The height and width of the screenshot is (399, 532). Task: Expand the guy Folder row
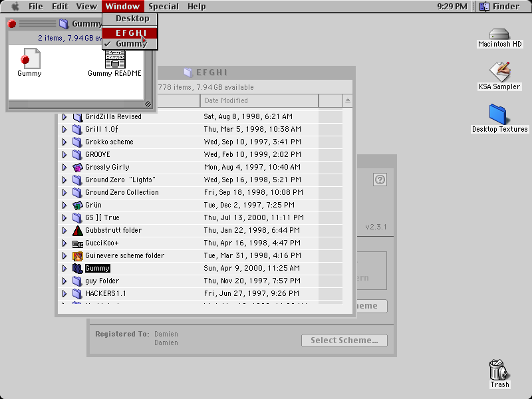(x=65, y=281)
